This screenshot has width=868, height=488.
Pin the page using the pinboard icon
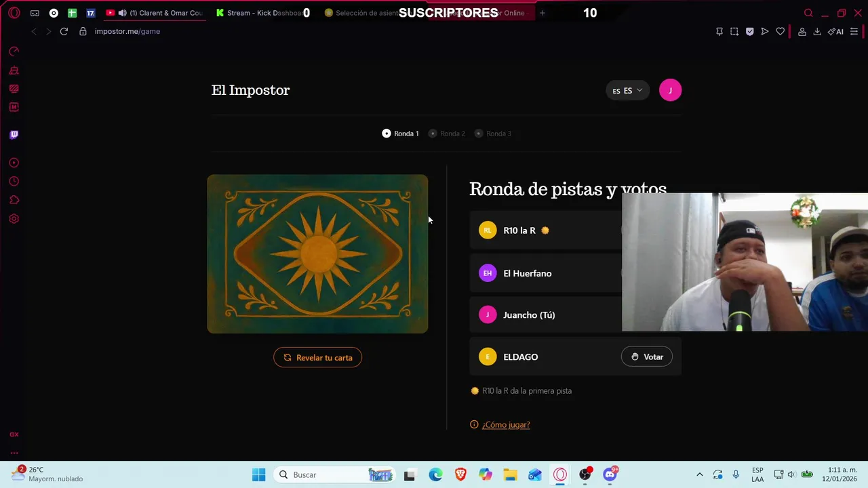pyautogui.click(x=719, y=31)
